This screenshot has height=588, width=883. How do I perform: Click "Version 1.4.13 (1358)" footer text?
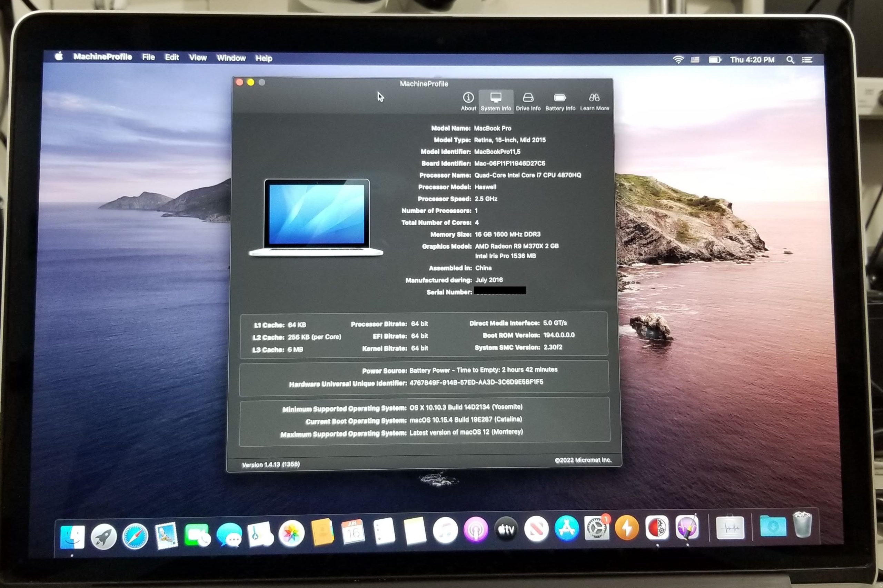[271, 464]
